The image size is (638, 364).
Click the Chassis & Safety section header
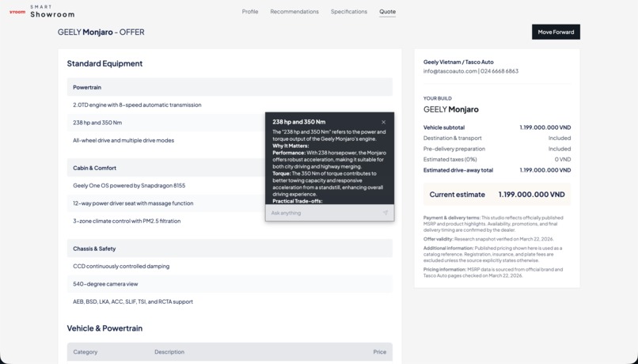[230, 248]
